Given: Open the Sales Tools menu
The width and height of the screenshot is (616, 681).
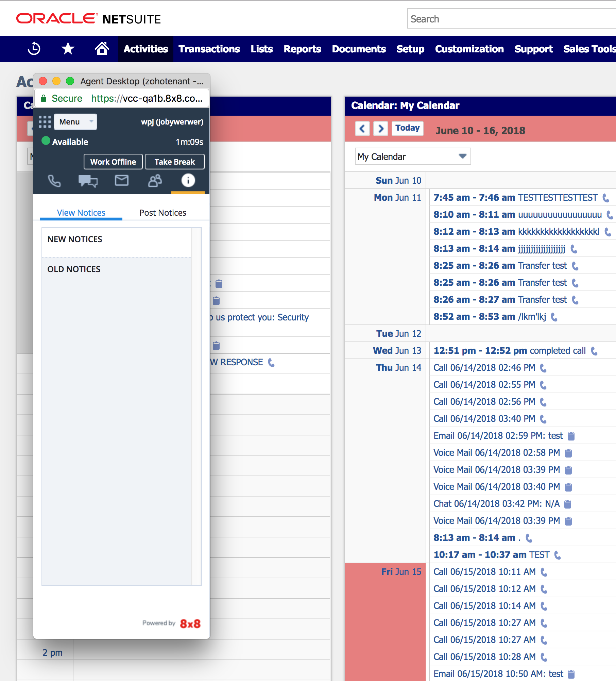Looking at the screenshot, I should click(589, 49).
